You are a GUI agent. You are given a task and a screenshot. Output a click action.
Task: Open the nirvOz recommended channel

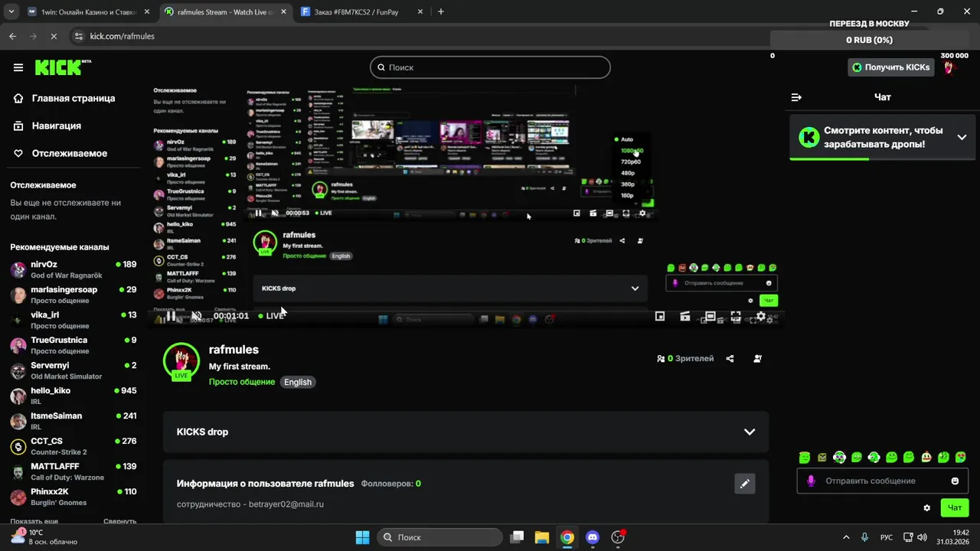tap(73, 269)
